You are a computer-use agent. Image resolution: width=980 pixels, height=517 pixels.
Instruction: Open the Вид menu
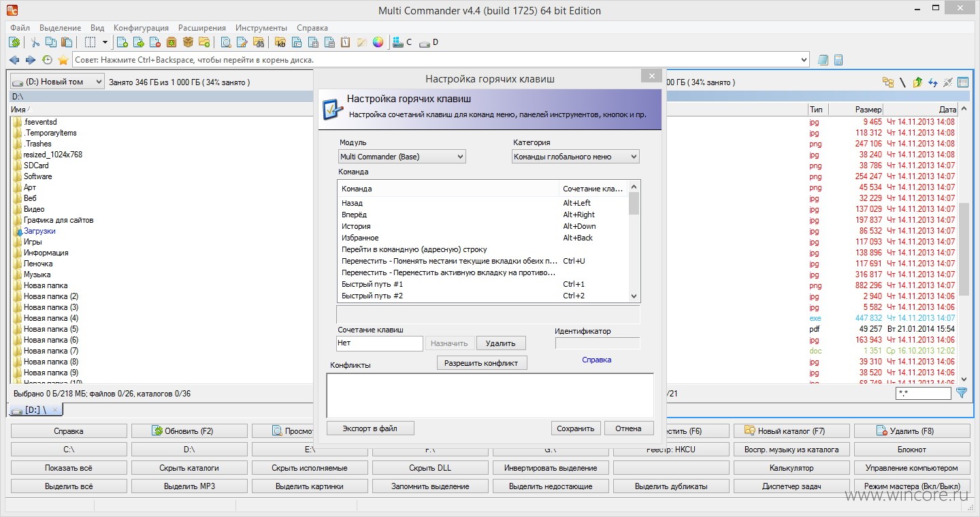(x=97, y=28)
